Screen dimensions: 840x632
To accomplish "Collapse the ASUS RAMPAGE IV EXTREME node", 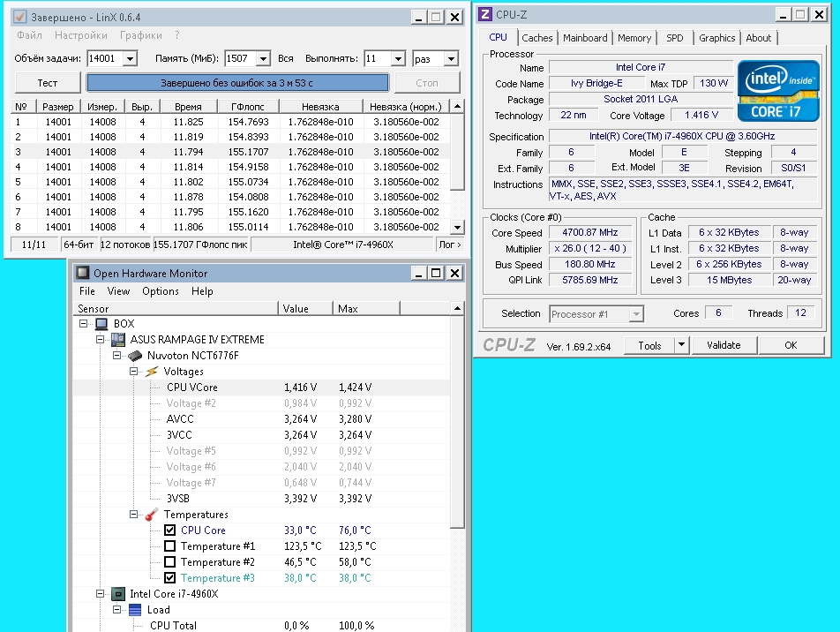I will 101,339.
